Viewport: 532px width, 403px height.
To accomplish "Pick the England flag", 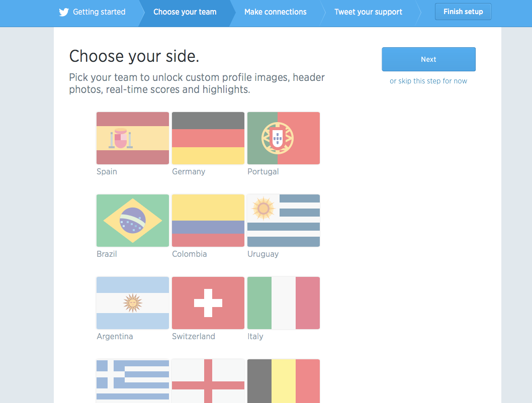I will [208, 381].
